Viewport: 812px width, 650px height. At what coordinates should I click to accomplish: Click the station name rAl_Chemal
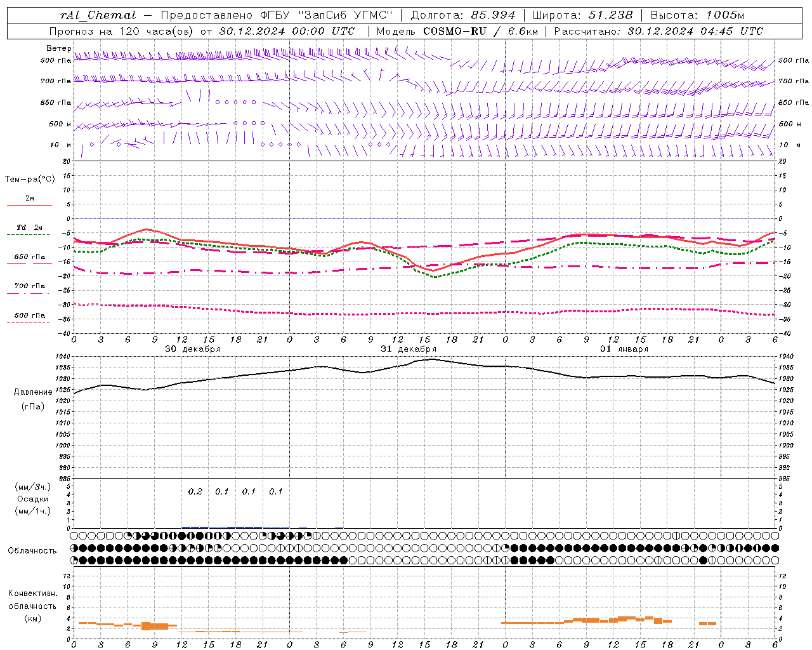pyautogui.click(x=98, y=15)
